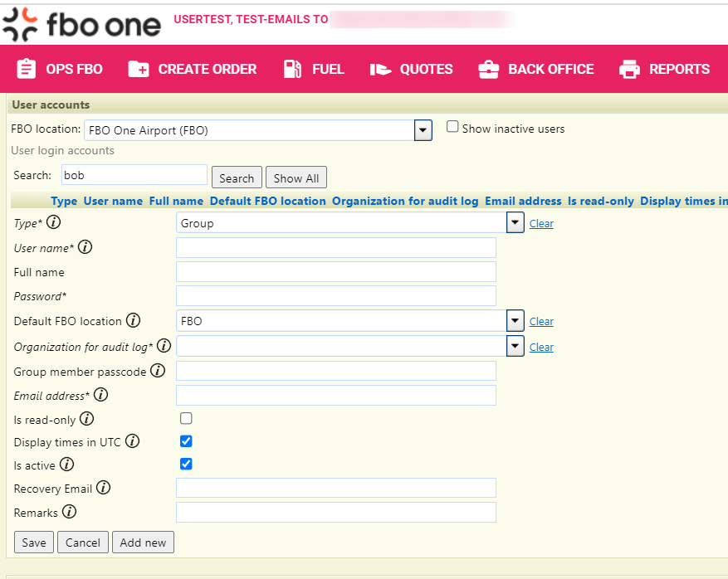
Task: Check the Is read-only box
Action: (x=186, y=418)
